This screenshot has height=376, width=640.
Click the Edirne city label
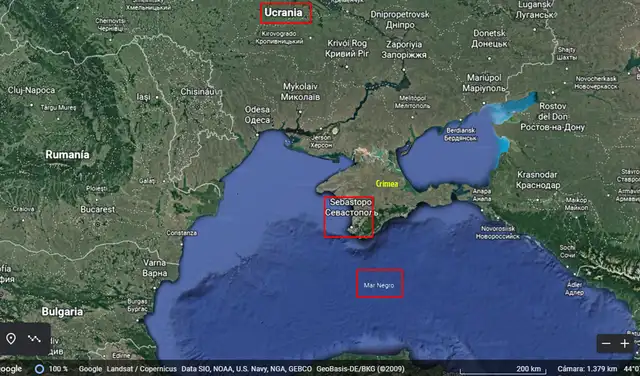coord(121,356)
